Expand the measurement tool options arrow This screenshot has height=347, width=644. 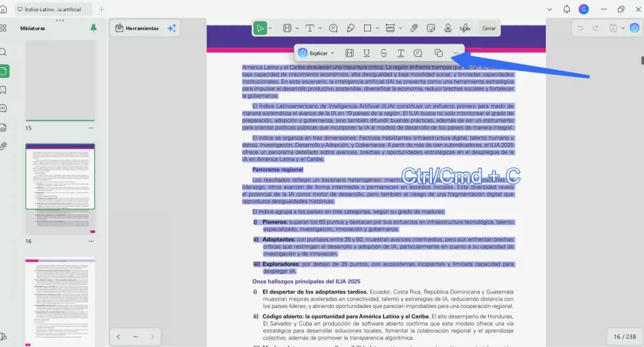[401, 28]
